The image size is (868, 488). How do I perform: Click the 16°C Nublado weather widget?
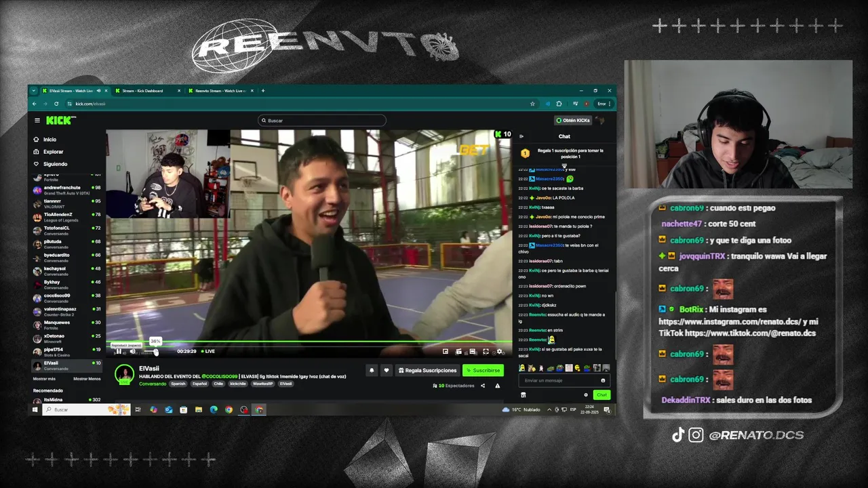point(521,409)
